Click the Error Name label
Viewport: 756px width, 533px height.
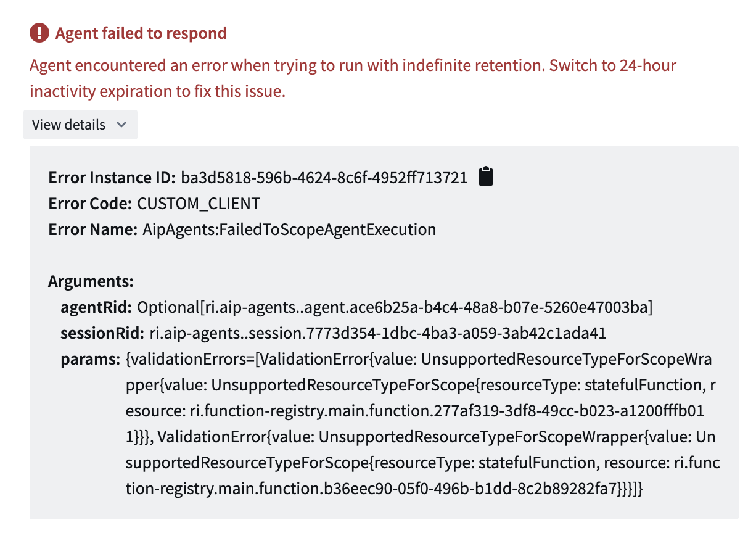click(92, 230)
